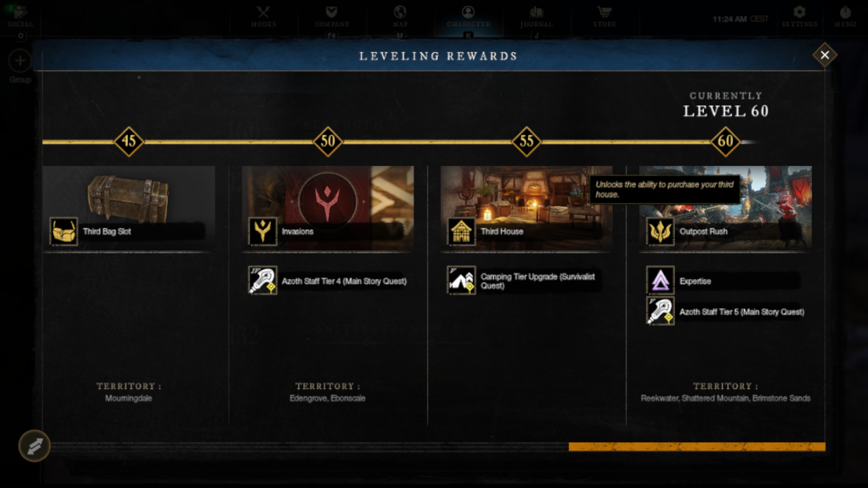
Task: Add a group with plus icon
Action: pyautogui.click(x=20, y=61)
